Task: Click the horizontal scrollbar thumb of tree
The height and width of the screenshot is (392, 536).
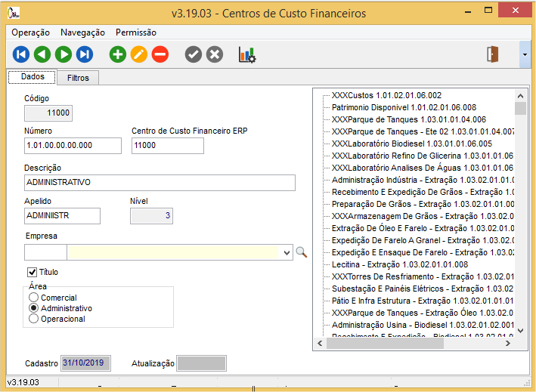Action: [386, 344]
